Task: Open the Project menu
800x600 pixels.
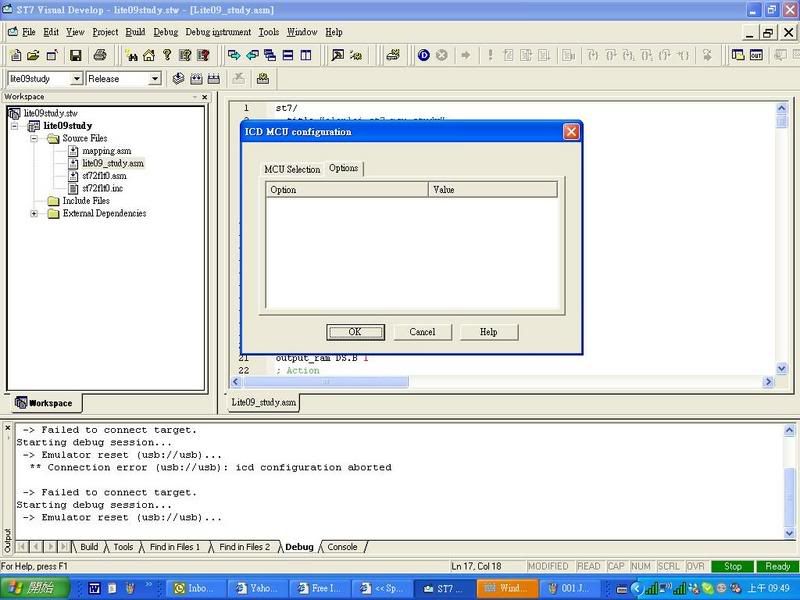Action: [x=105, y=32]
